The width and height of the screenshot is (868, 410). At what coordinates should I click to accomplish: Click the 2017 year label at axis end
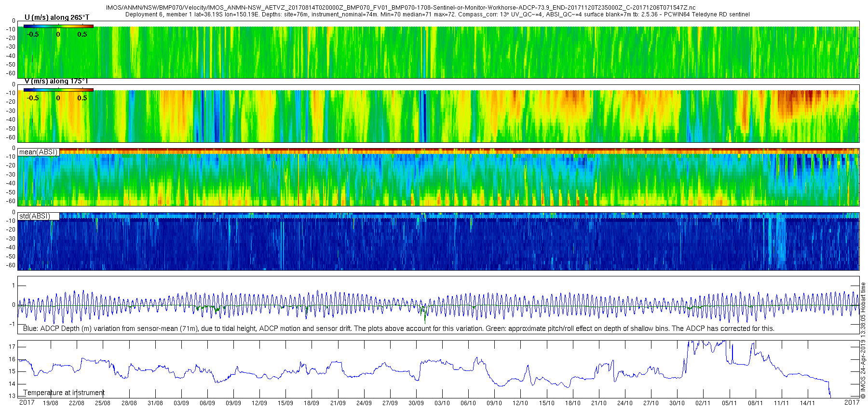pyautogui.click(x=852, y=402)
